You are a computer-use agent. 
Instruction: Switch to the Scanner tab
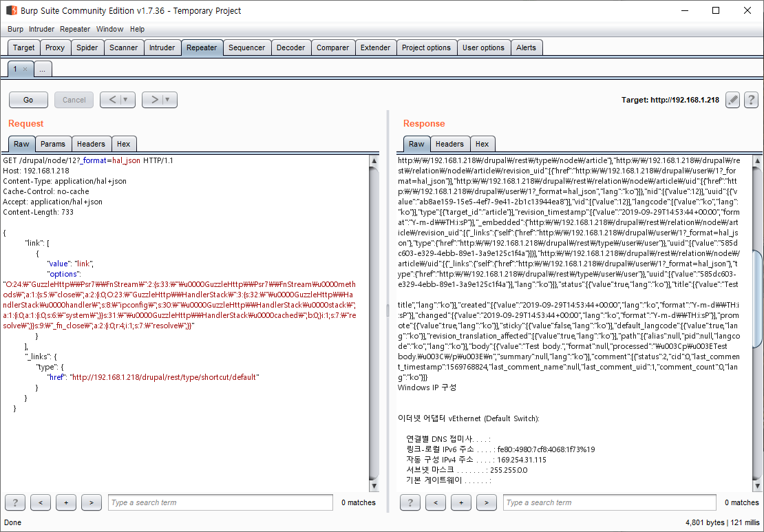click(124, 47)
